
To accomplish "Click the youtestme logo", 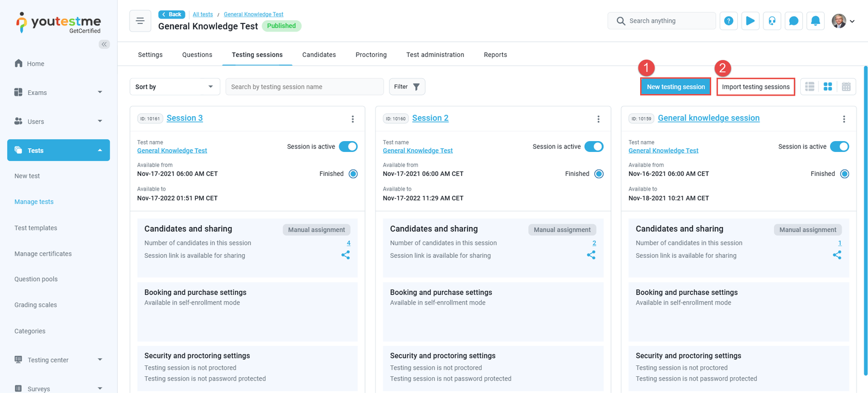I will [x=59, y=23].
